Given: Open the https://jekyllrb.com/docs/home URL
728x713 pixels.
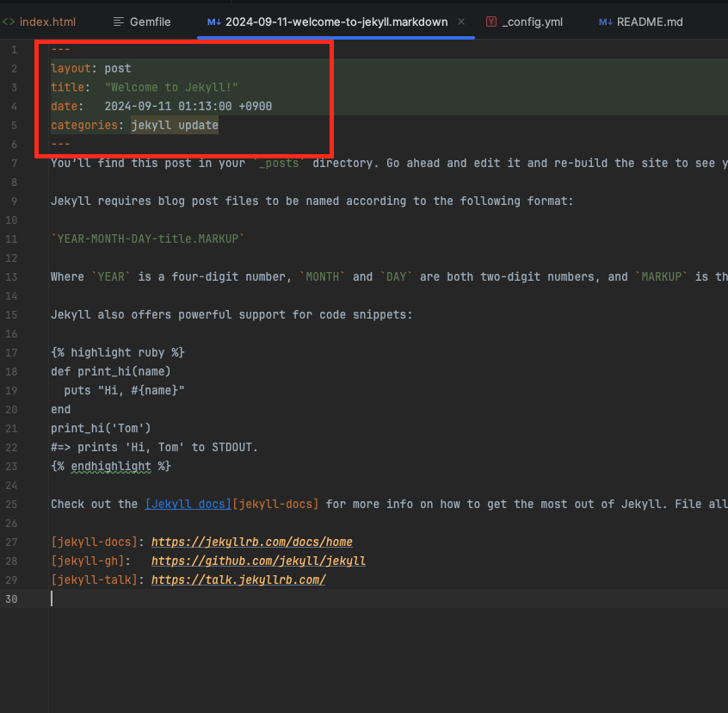Looking at the screenshot, I should [251, 542].
